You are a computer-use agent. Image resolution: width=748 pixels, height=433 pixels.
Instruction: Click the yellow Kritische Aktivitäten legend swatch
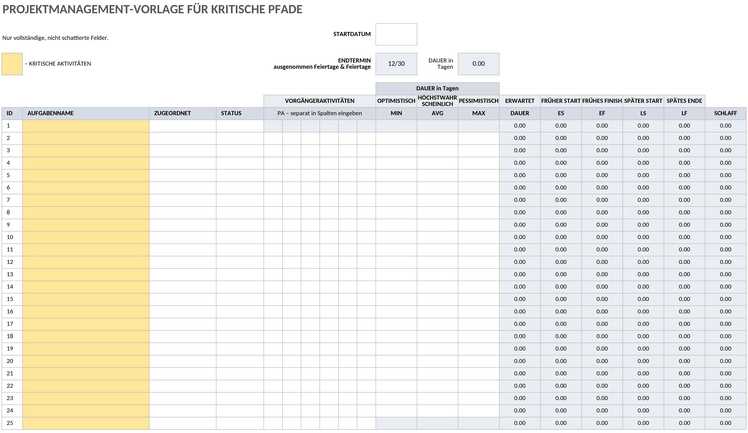tap(12, 64)
